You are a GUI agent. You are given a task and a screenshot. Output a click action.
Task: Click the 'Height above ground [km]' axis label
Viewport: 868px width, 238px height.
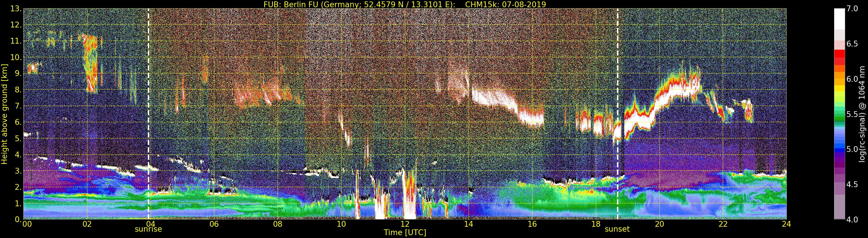pyautogui.click(x=4, y=114)
